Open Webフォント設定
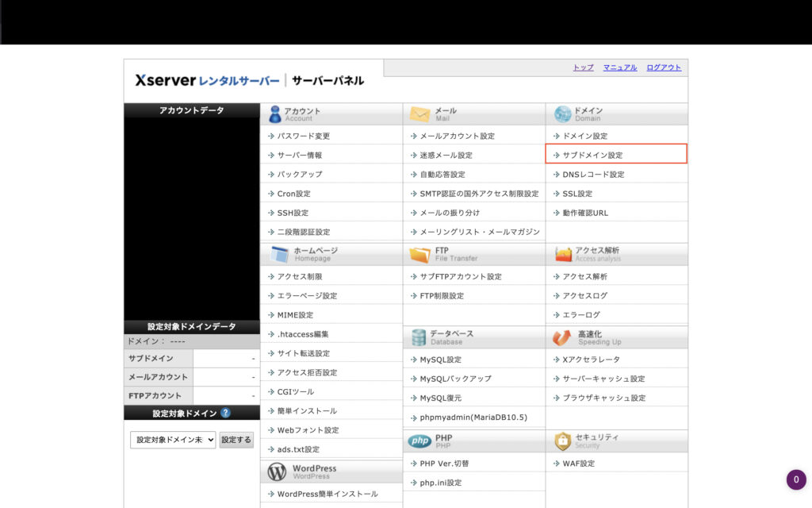This screenshot has height=508, width=812. pyautogui.click(x=308, y=429)
